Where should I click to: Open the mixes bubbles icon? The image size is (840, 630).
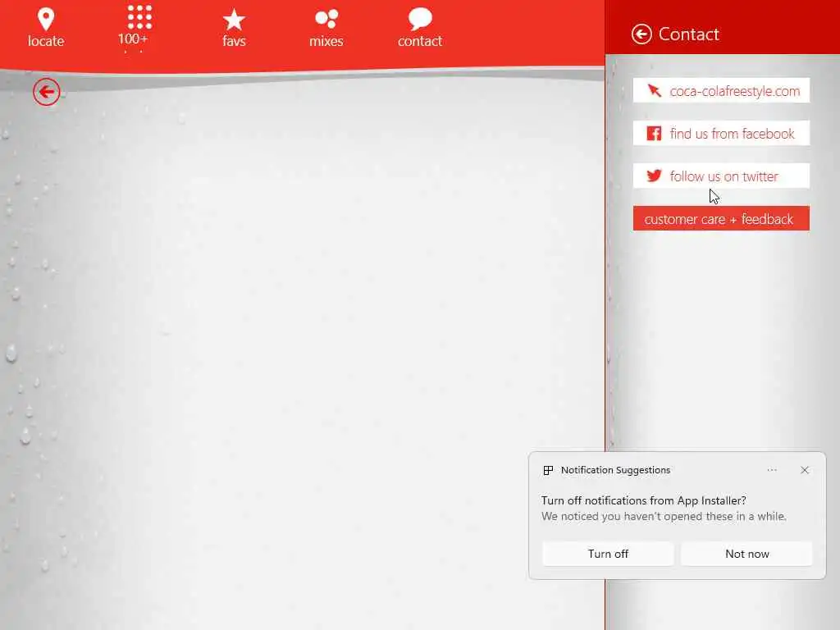[x=326, y=19]
